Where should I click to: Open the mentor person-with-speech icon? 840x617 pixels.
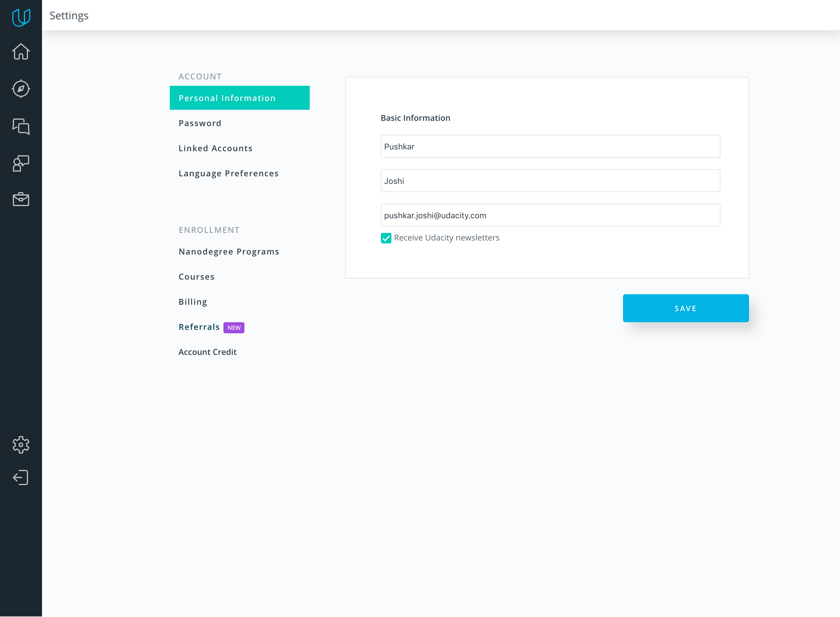(21, 163)
